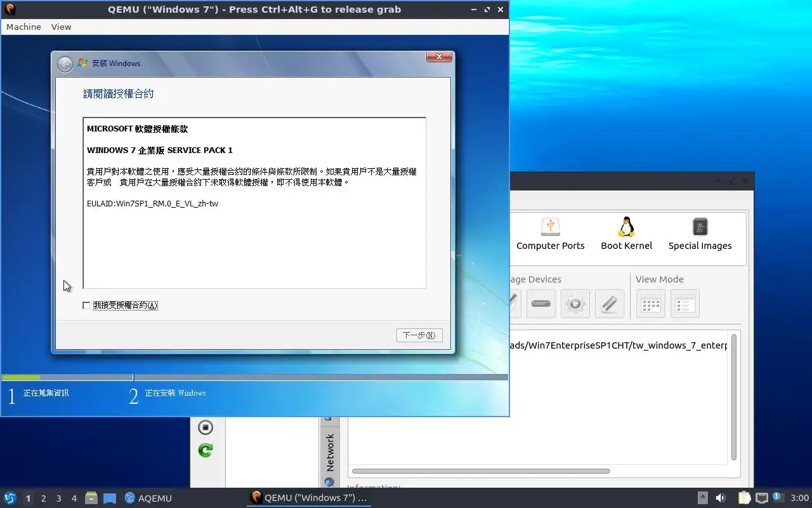
Task: Open the View menu in QEMU
Action: (x=62, y=27)
